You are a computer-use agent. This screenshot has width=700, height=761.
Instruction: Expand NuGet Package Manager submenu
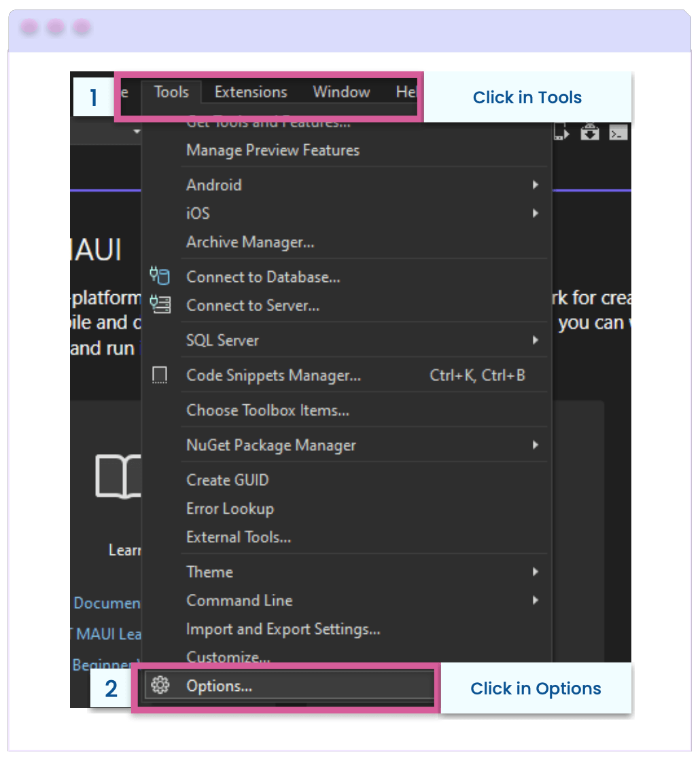(347, 445)
